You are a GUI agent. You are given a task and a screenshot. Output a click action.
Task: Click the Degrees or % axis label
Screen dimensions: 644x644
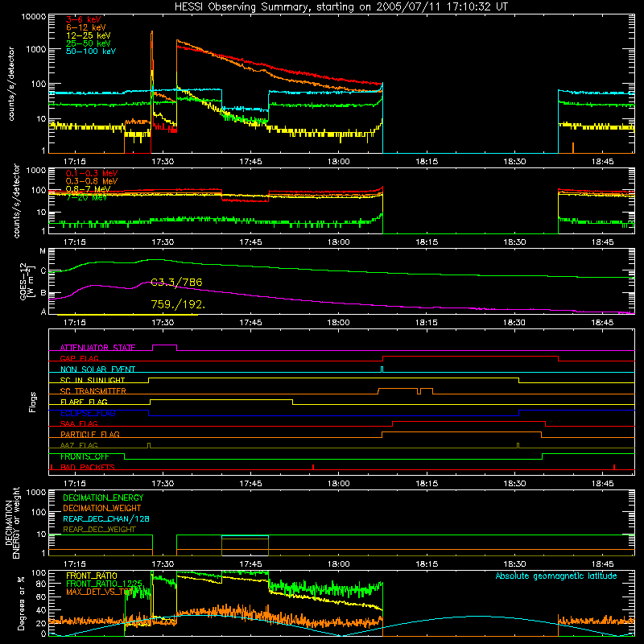point(21,603)
